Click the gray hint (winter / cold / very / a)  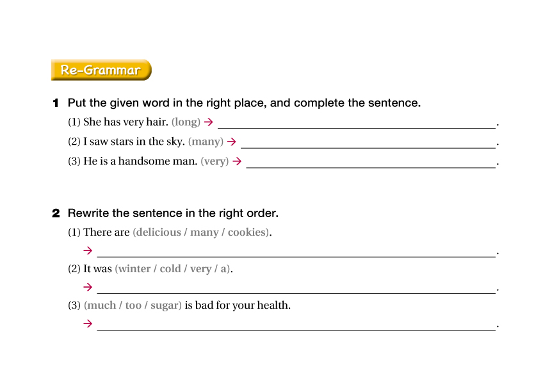(x=173, y=268)
